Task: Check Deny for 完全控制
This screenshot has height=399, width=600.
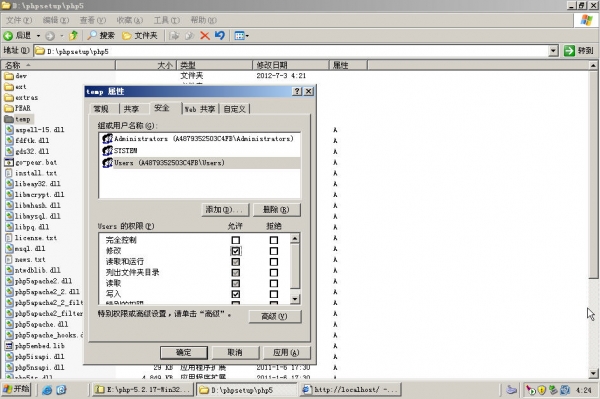Action: click(x=274, y=240)
